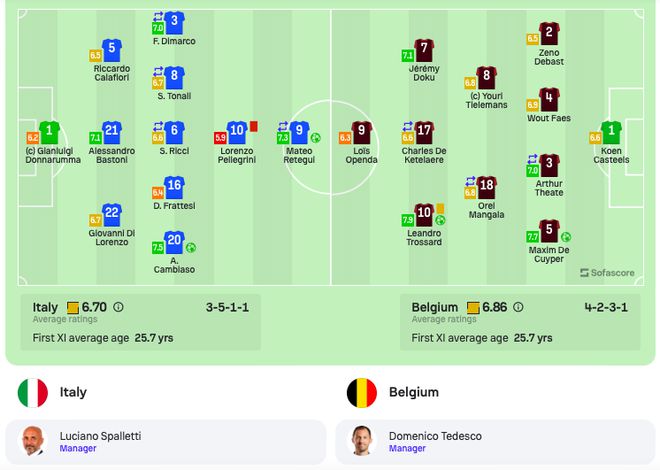Click the Belgium flag icon

click(362, 393)
